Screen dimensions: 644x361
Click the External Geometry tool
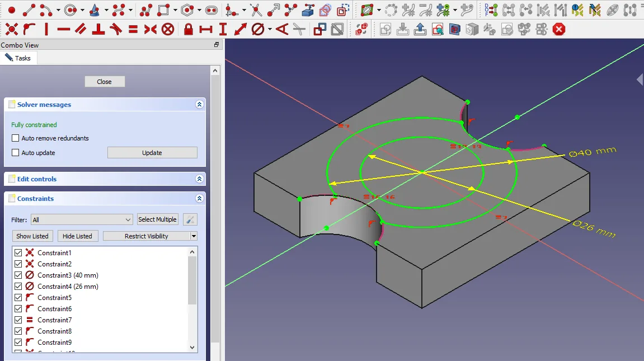tap(308, 10)
